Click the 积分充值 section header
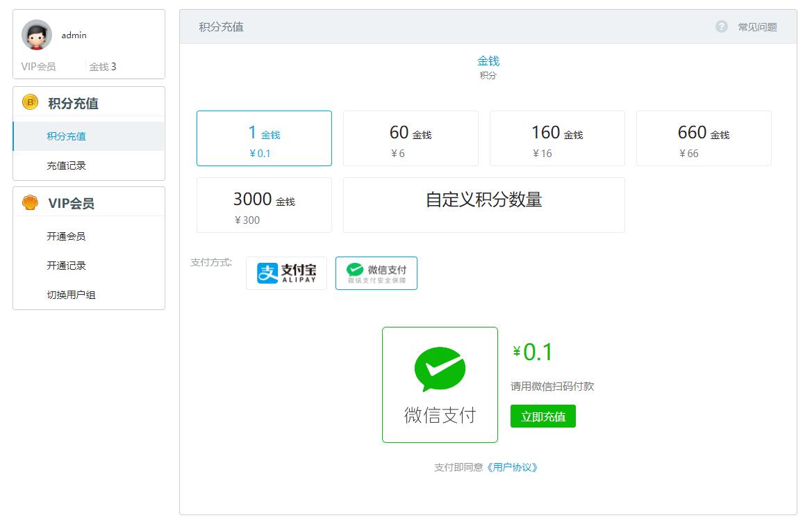 [73, 103]
